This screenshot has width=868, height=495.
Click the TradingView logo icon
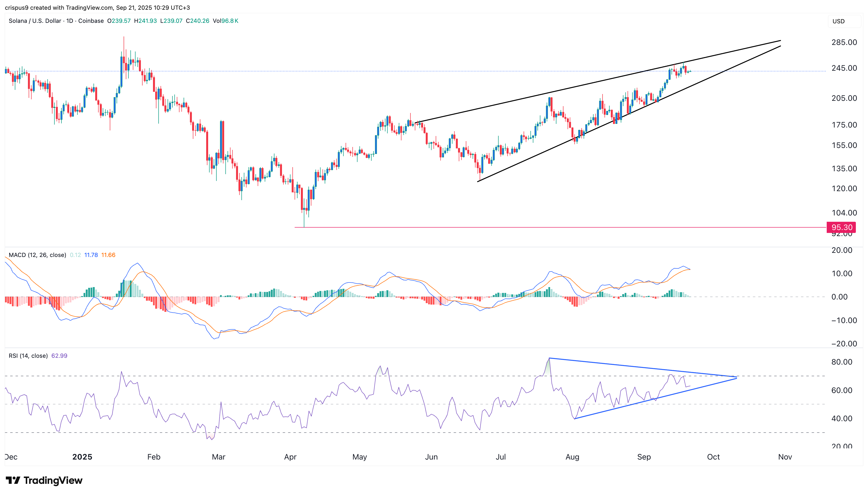pos(13,480)
